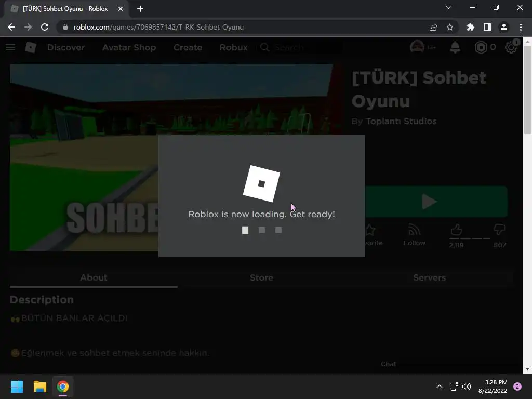
Task: Switch to the Servers tab
Action: 430,277
